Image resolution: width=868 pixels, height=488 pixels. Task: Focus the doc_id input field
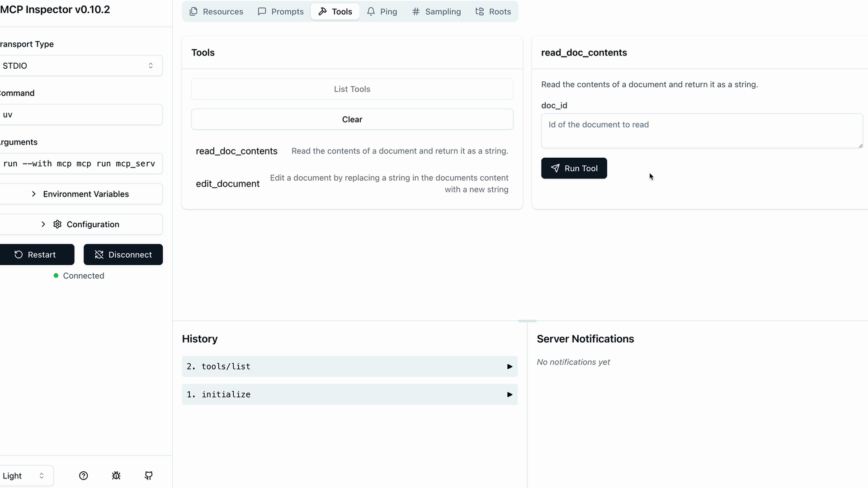(x=702, y=131)
